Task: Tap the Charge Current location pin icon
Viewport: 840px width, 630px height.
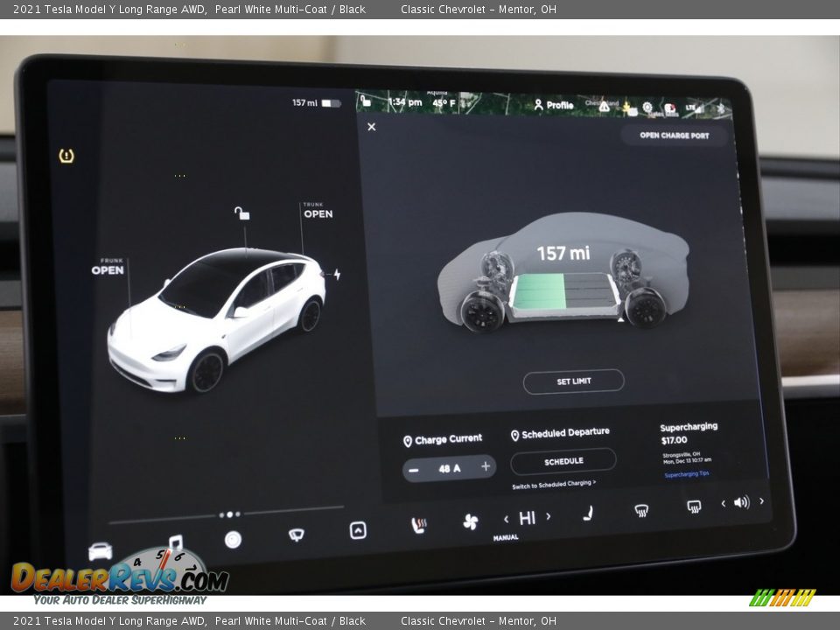Action: [407, 441]
